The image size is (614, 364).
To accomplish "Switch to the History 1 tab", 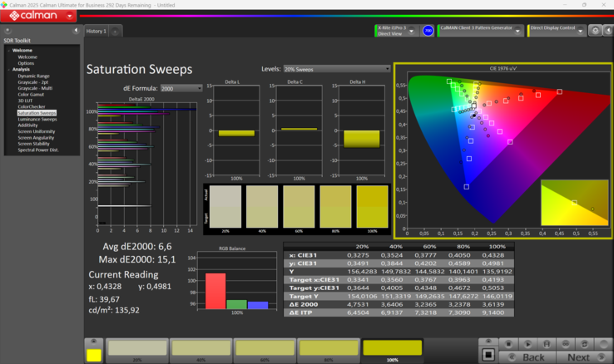I will pyautogui.click(x=97, y=32).
